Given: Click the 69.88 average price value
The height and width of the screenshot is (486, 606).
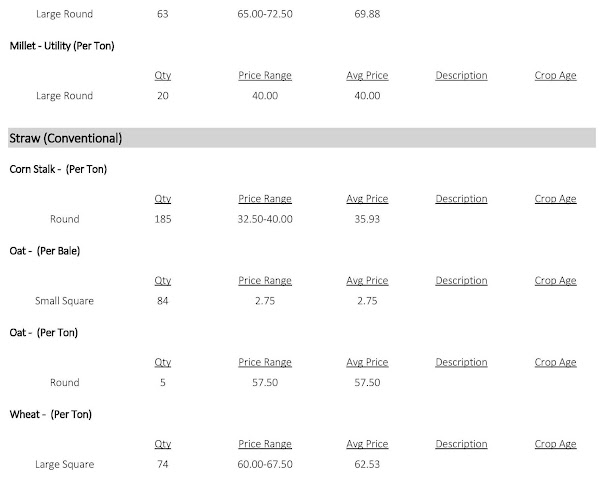Looking at the screenshot, I should (367, 15).
